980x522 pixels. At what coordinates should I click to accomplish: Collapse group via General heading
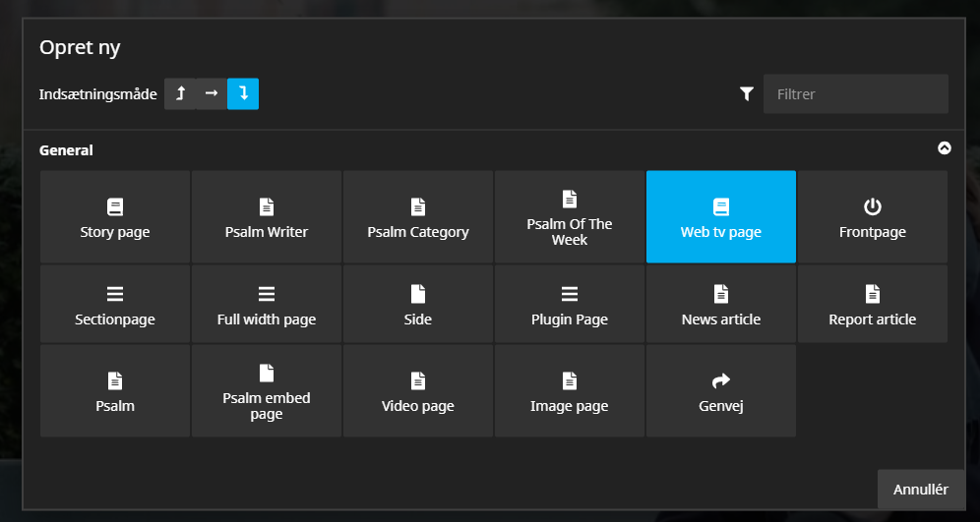click(x=66, y=150)
